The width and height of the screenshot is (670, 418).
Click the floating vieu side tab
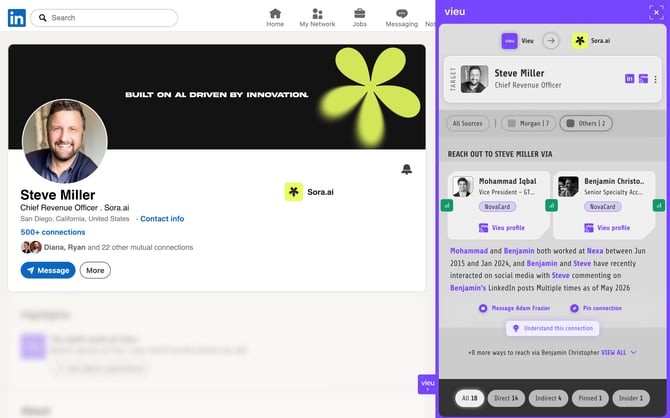427,384
